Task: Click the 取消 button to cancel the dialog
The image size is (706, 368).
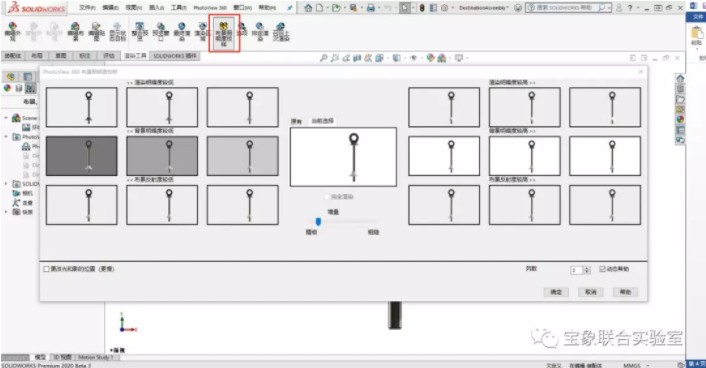Action: (x=591, y=292)
